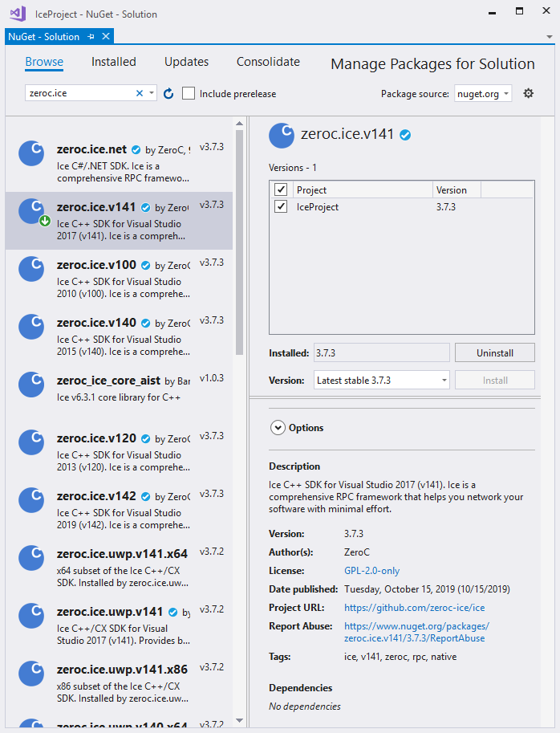Clear the zeroc.ice search text

click(140, 93)
